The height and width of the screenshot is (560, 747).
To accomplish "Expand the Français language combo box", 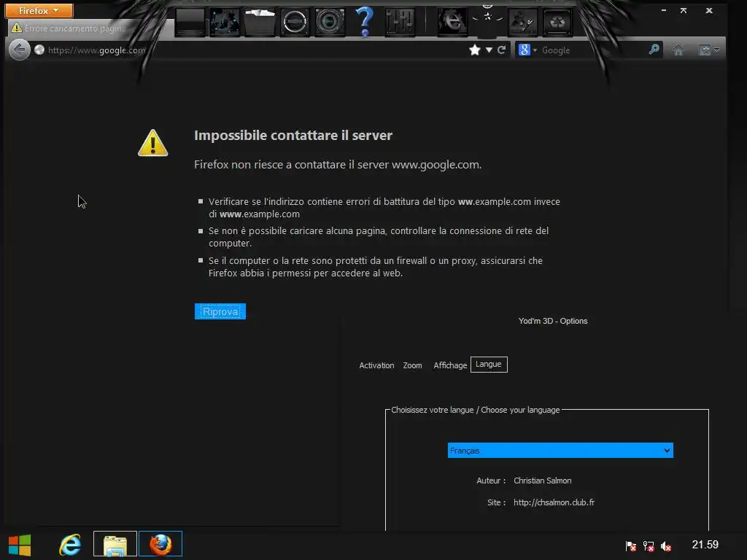I will tap(560, 451).
